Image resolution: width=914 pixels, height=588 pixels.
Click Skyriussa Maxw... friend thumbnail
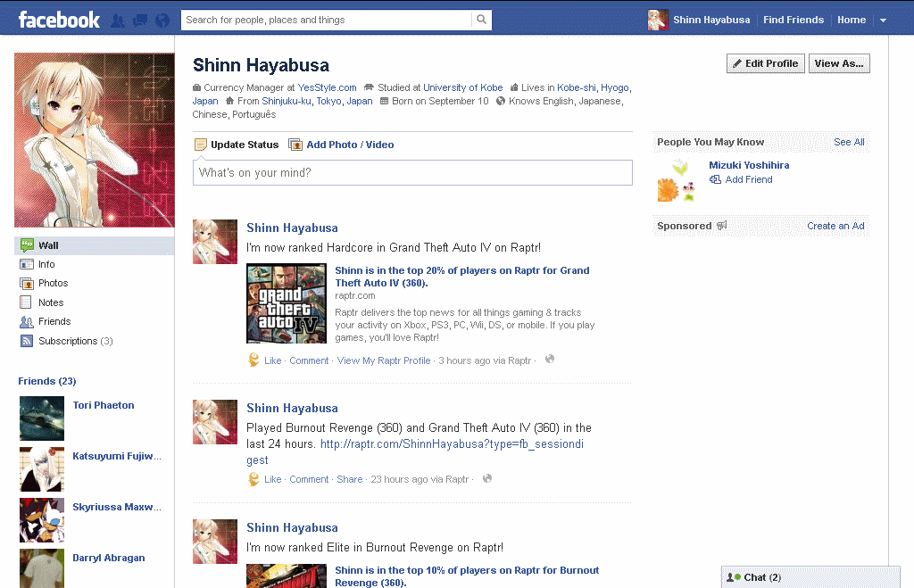click(x=42, y=520)
